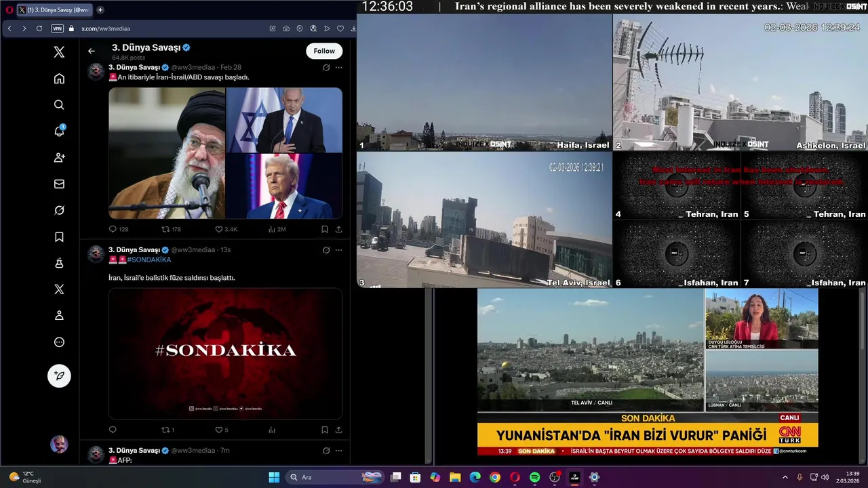Image resolution: width=868 pixels, height=488 pixels.
Task: Open more options on the Feb 28 post
Action: tap(338, 68)
